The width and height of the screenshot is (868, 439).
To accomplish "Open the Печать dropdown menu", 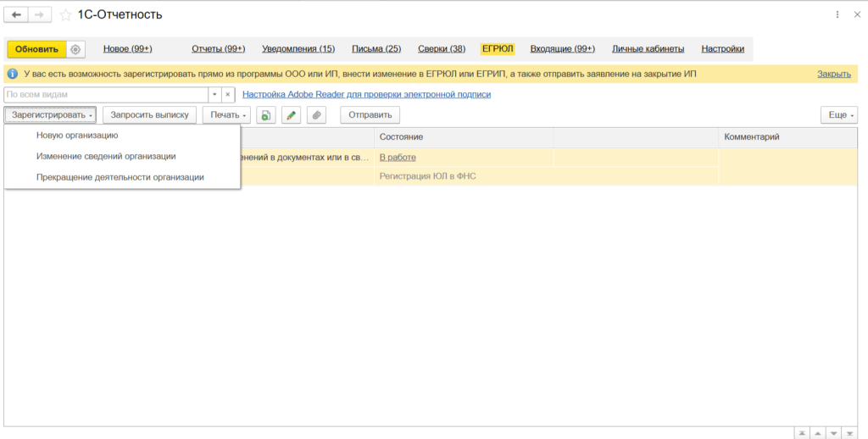I will (226, 115).
